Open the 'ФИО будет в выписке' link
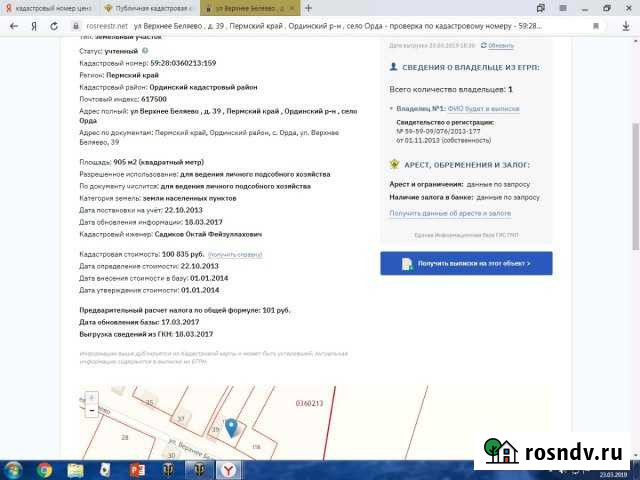Image resolution: width=640 pixels, height=480 pixels. pos(484,109)
